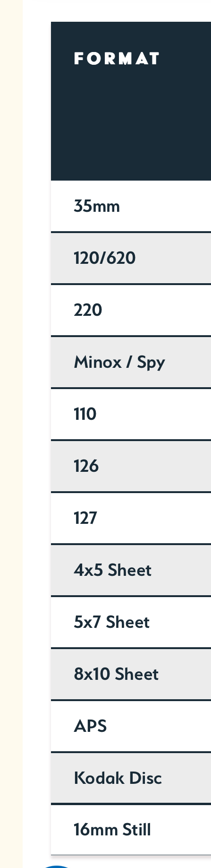Click the 35mm text label
The image size is (211, 868).
pyautogui.click(x=97, y=207)
